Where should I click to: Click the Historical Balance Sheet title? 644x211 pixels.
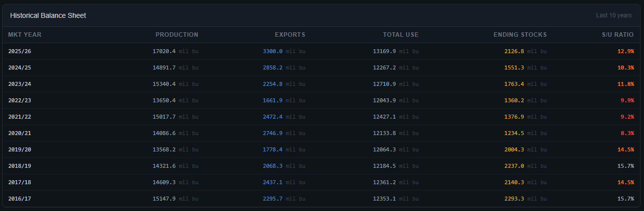tap(48, 15)
